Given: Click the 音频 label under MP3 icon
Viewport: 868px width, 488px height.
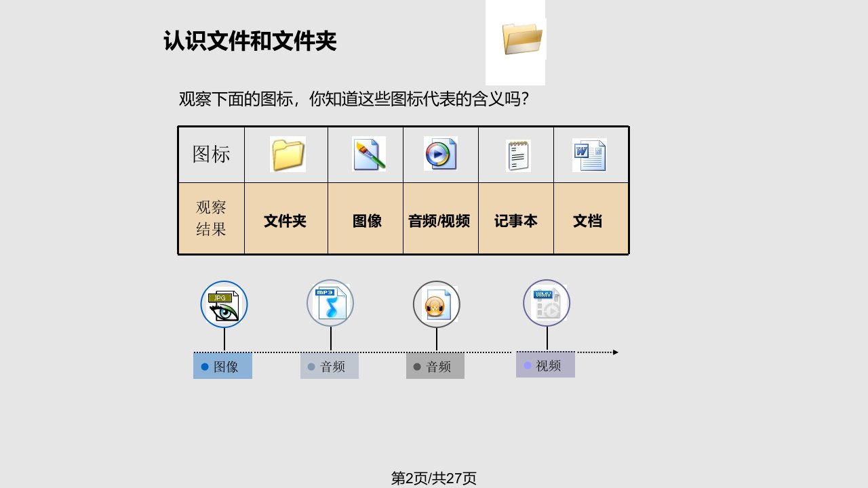Looking at the screenshot, I should [x=330, y=366].
